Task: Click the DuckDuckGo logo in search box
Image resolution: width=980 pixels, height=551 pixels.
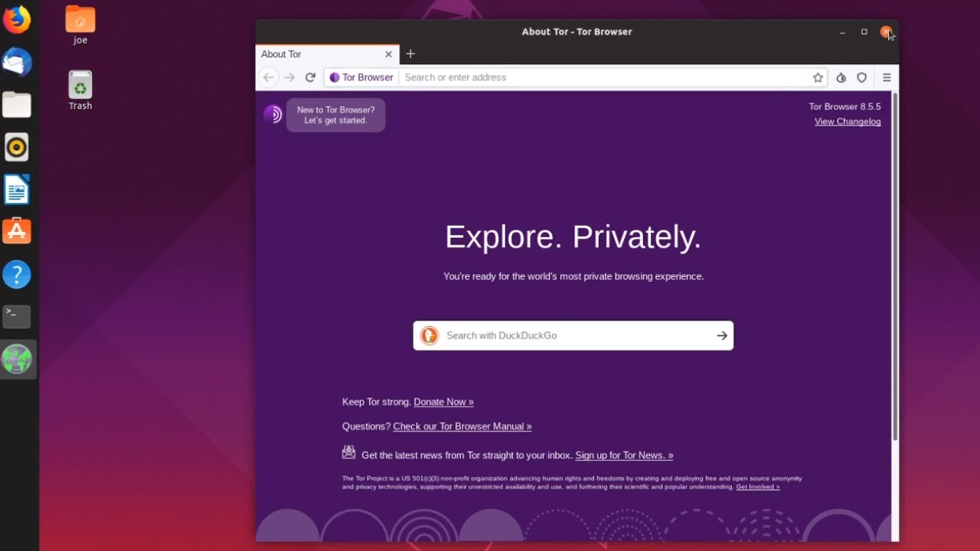Action: point(430,335)
